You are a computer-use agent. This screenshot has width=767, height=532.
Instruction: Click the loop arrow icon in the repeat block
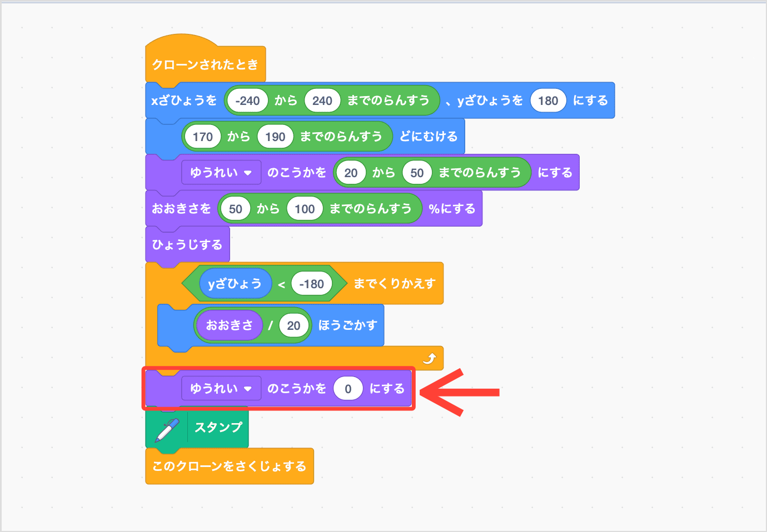pyautogui.click(x=430, y=359)
